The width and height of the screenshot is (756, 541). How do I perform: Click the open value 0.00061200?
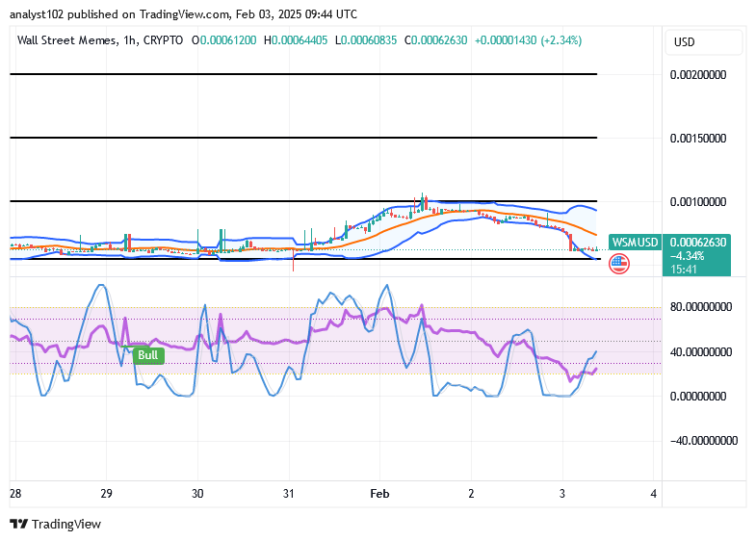coord(228,40)
